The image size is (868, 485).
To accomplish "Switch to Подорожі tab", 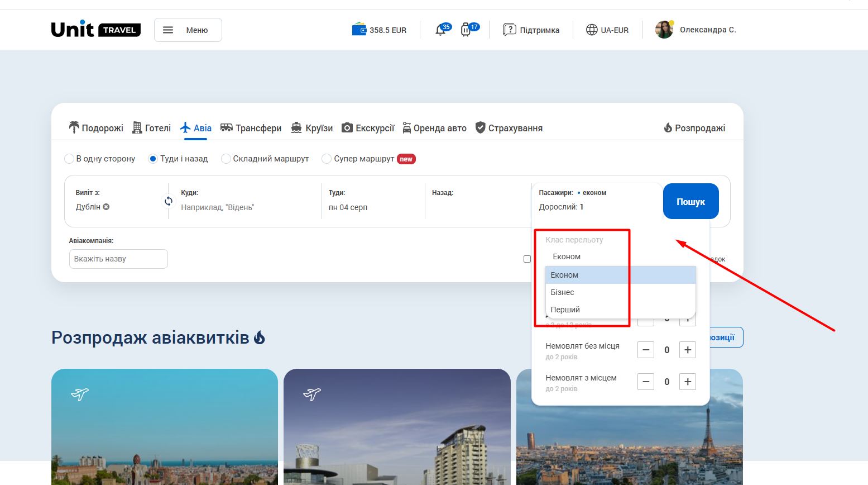I will coord(95,128).
